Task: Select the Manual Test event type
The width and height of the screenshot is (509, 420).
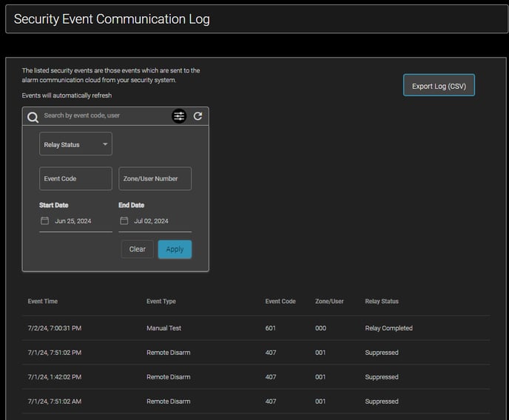Action: (x=164, y=328)
